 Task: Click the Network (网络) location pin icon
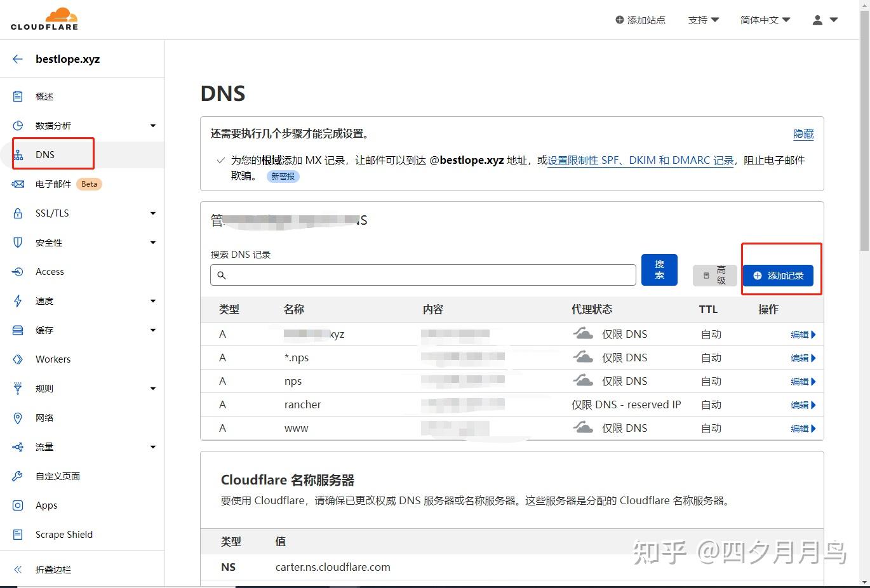18,418
